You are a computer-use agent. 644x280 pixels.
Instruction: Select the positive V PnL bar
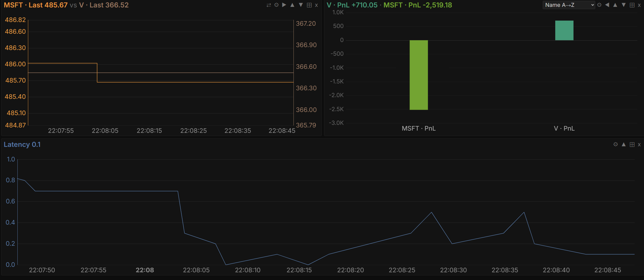tap(564, 30)
